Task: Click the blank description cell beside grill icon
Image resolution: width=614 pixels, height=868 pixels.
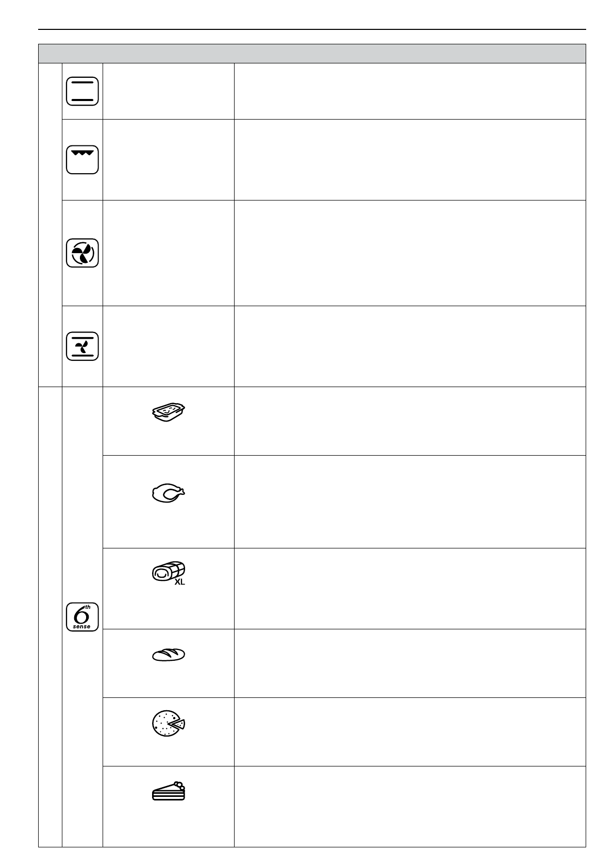Action: (410, 160)
